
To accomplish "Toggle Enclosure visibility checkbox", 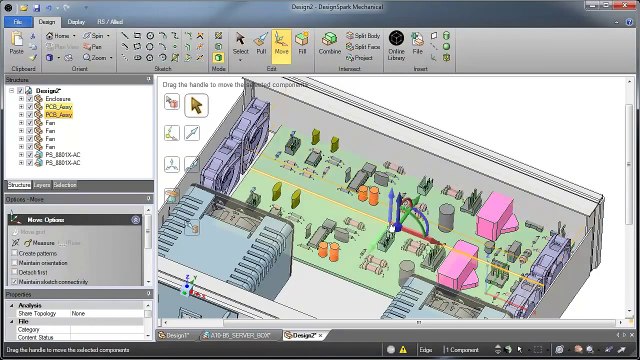I will click(x=29, y=99).
